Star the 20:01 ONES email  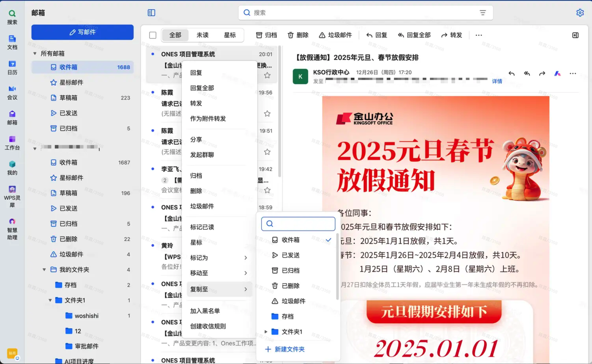click(267, 75)
